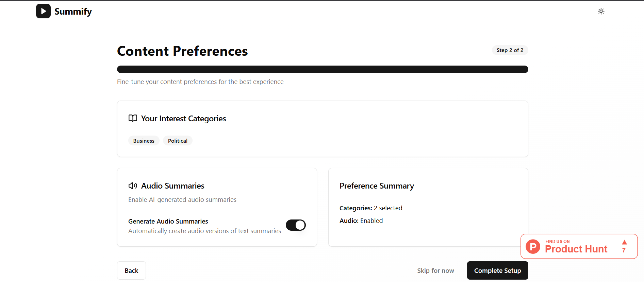
Task: Click Skip for now
Action: (x=435, y=270)
